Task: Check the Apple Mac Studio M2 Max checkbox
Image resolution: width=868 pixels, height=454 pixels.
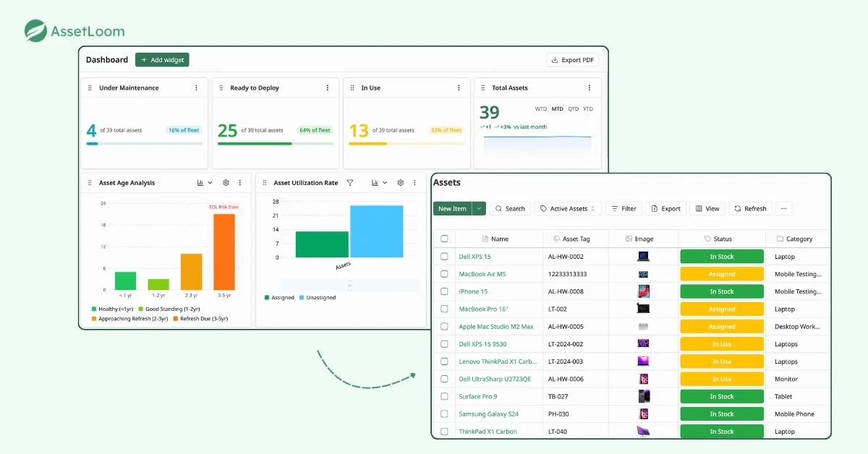Action: click(x=444, y=327)
